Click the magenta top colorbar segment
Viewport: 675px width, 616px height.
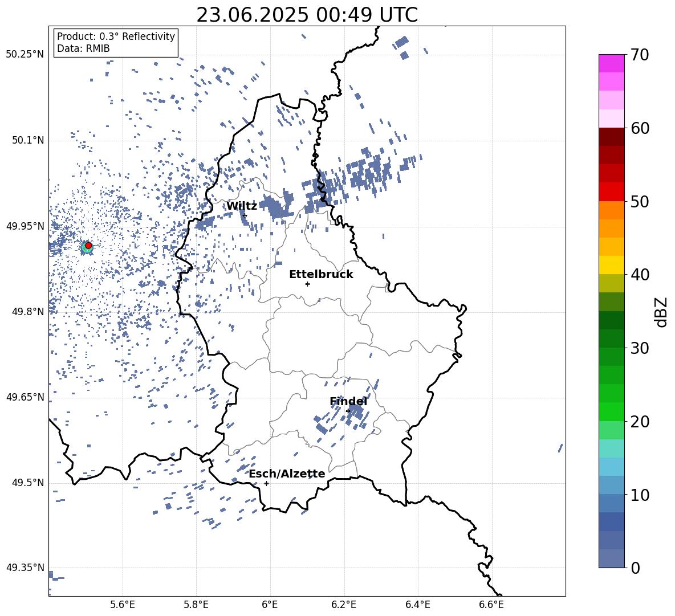611,63
